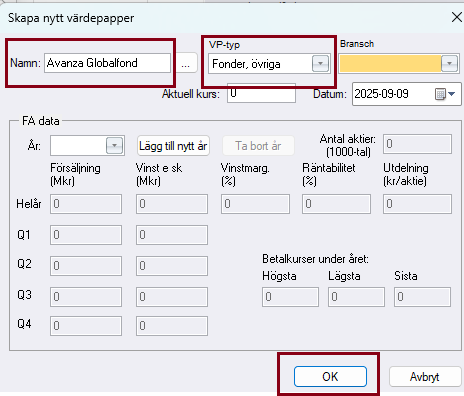This screenshot has width=464, height=396.
Task: Click the Helår Försäljning field
Action: tap(86, 204)
